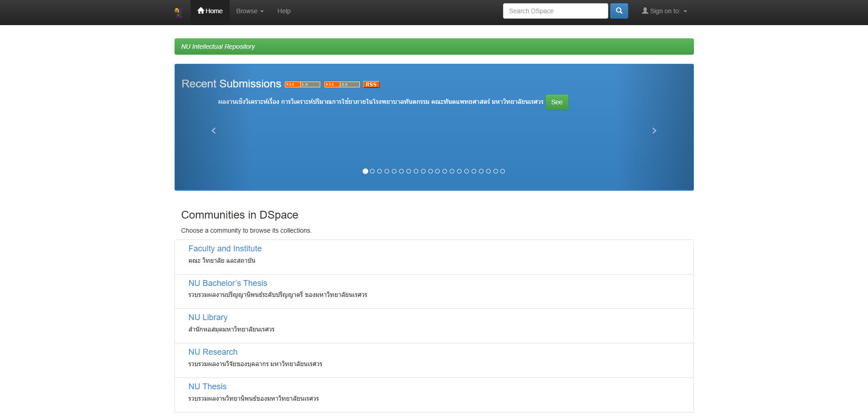Open the orange RSS feed icon
868x418 pixels.
(371, 85)
